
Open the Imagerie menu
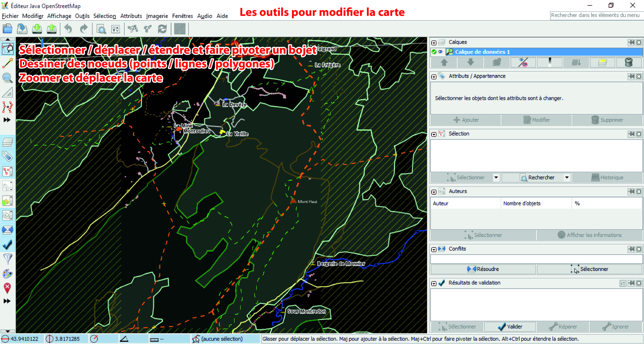157,16
